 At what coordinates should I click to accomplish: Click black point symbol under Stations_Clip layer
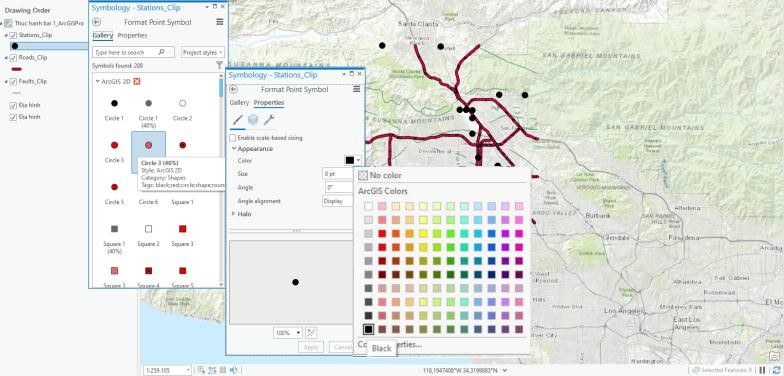14,46
